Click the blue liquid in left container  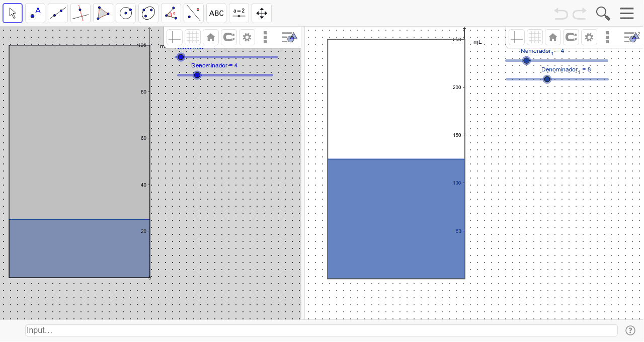click(79, 248)
